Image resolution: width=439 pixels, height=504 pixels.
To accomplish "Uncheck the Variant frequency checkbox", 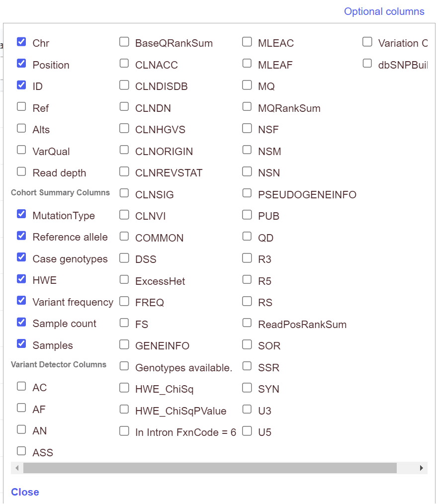I will 21,301.
